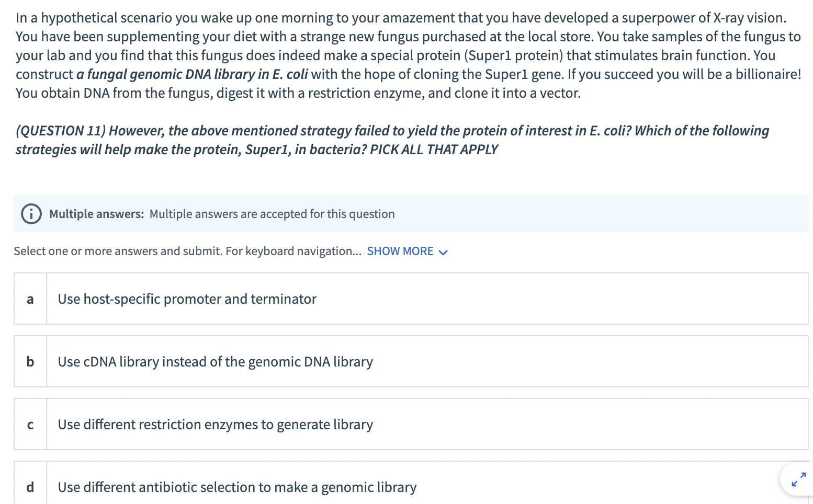Select answer b use cDNA library
813x504 pixels.
[215, 362]
